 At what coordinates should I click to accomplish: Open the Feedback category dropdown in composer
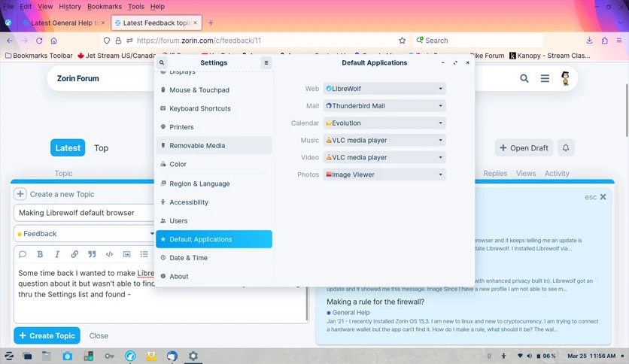[x=84, y=234]
